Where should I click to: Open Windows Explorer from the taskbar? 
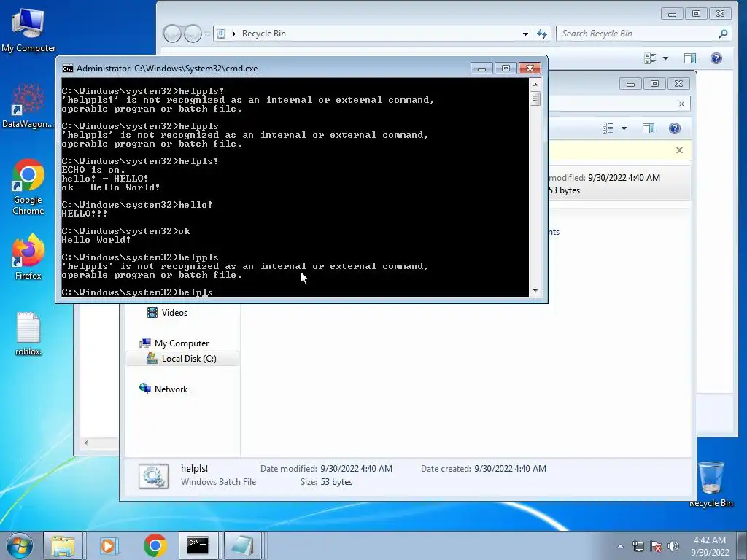(x=63, y=545)
